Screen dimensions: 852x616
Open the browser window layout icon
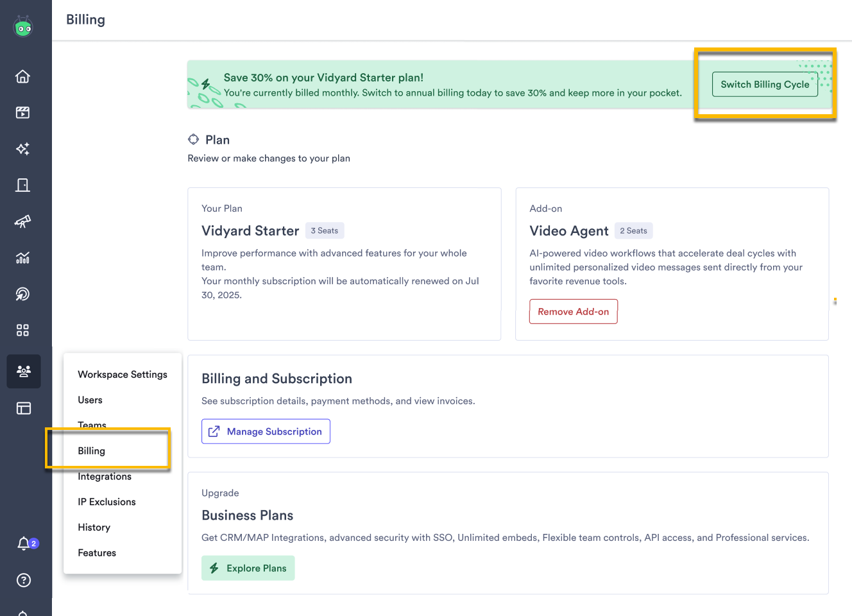coord(22,408)
